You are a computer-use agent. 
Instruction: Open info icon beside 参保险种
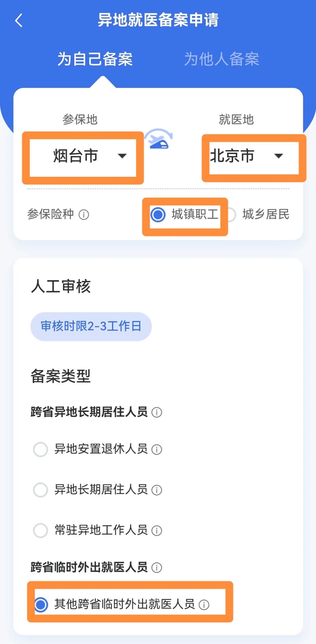84,215
